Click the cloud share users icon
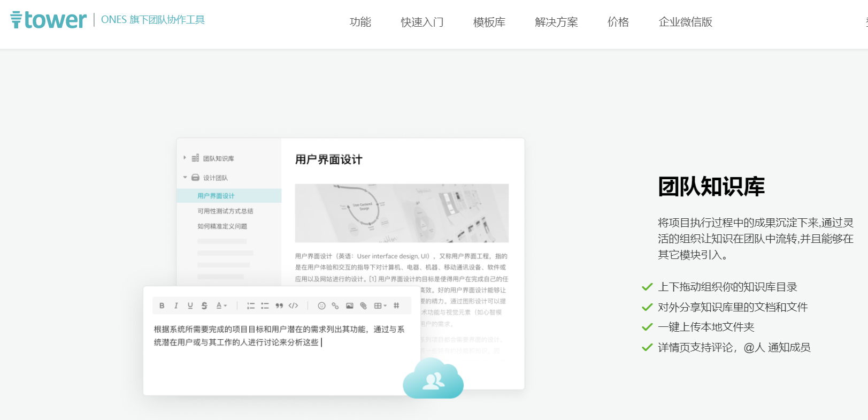 point(433,378)
